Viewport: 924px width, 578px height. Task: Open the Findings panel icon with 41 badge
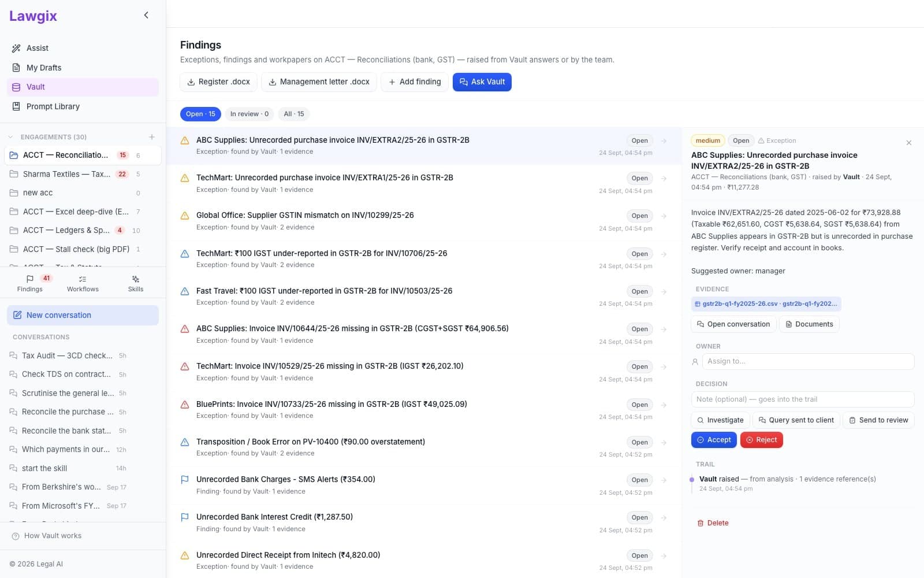point(30,283)
